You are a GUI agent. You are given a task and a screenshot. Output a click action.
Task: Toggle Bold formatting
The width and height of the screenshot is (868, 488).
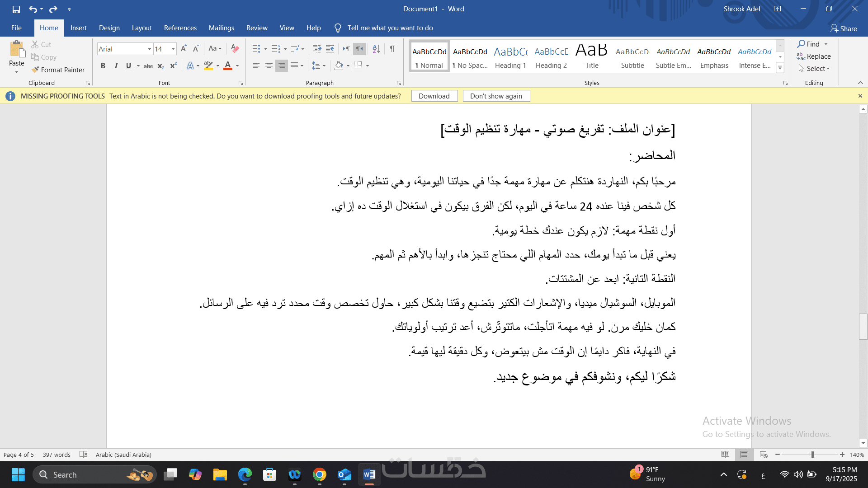tap(103, 66)
